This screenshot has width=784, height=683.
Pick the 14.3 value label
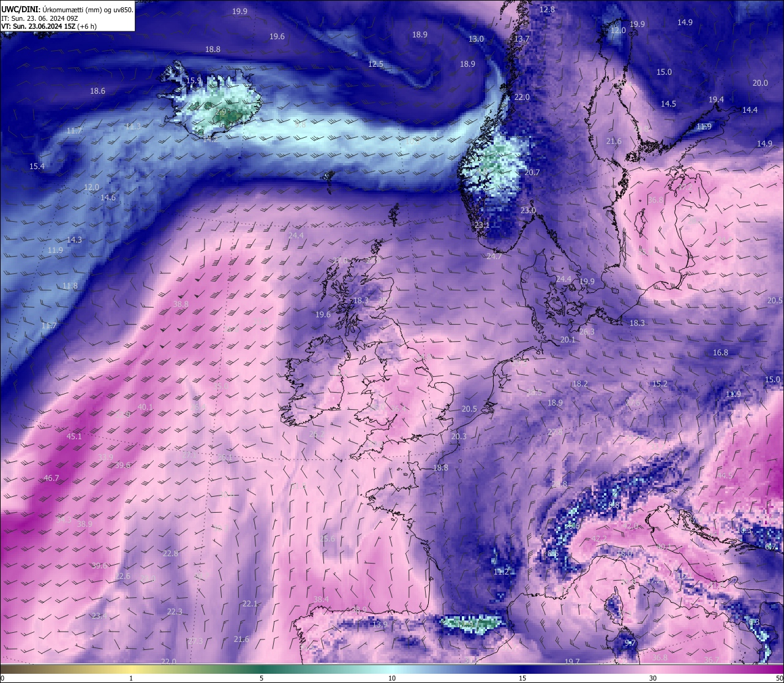pyautogui.click(x=74, y=240)
